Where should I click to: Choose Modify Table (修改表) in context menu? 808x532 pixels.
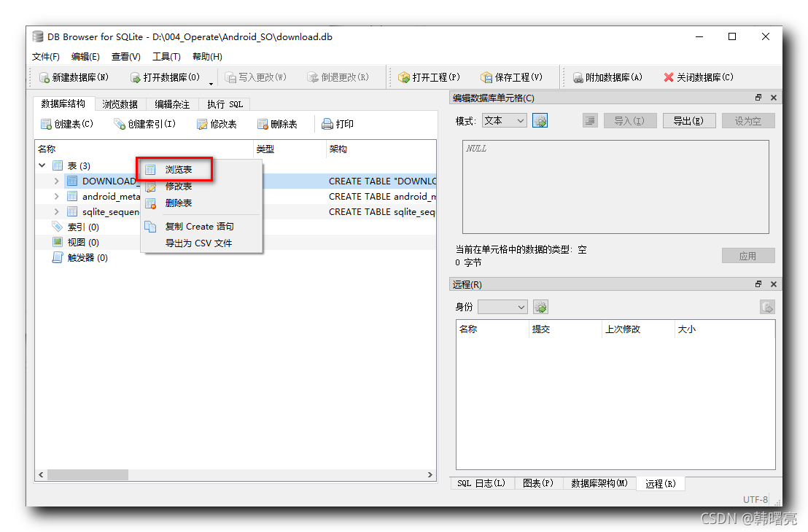coord(201,186)
